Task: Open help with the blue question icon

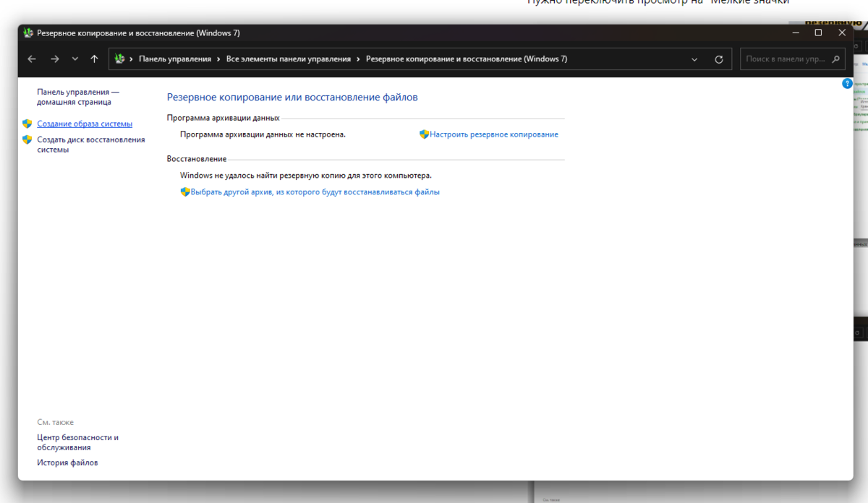Action: pyautogui.click(x=847, y=84)
